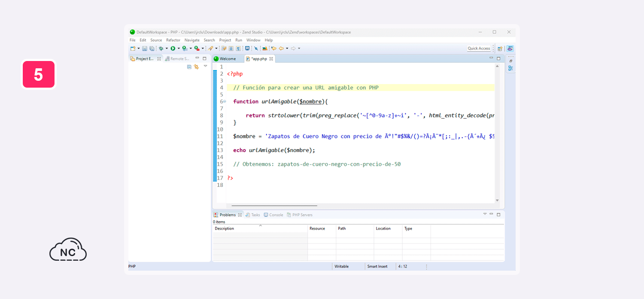Screen dimensions: 644x299
Task: Switch to the Console tab
Action: [273, 215]
